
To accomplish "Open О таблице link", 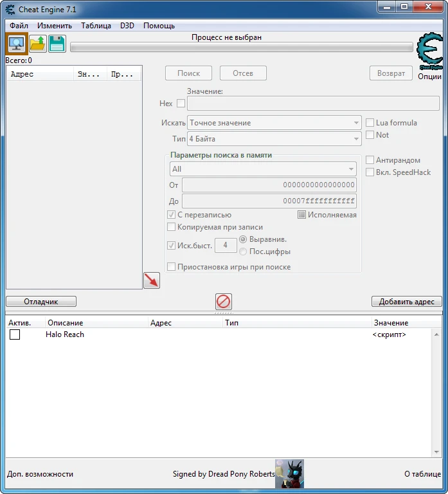I will 422,474.
